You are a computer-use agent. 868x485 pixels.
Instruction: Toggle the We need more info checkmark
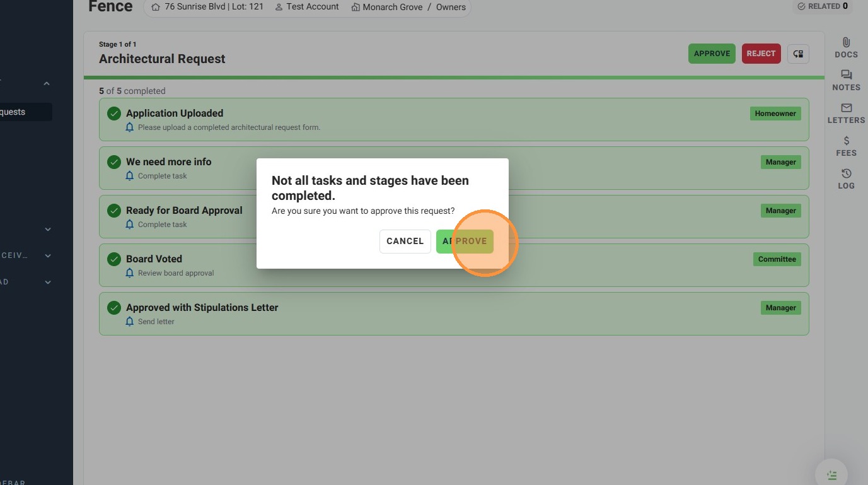(x=114, y=162)
